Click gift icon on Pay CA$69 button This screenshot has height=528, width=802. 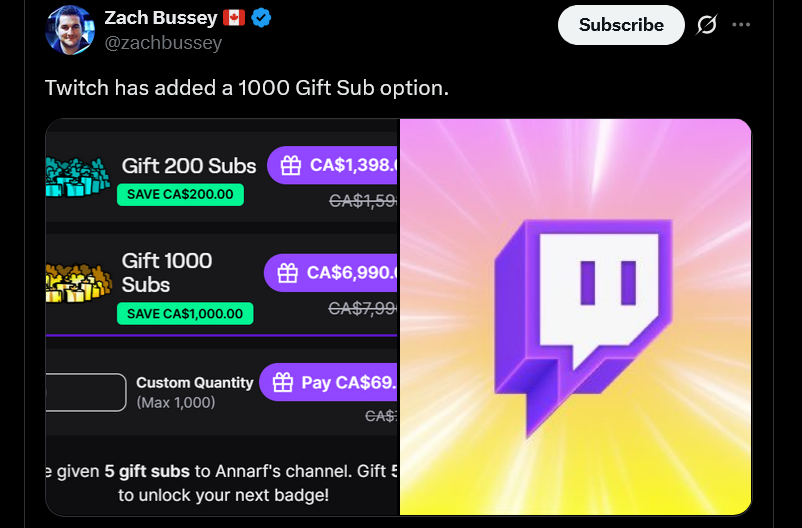[x=283, y=382]
